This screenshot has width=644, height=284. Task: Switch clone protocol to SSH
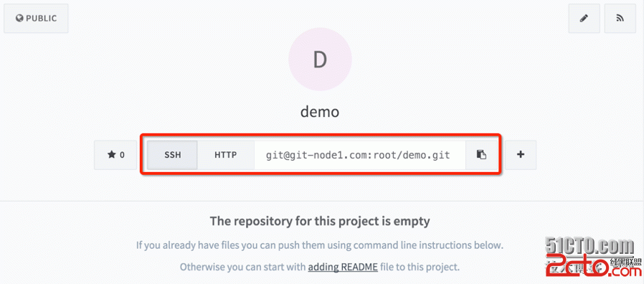(x=173, y=155)
